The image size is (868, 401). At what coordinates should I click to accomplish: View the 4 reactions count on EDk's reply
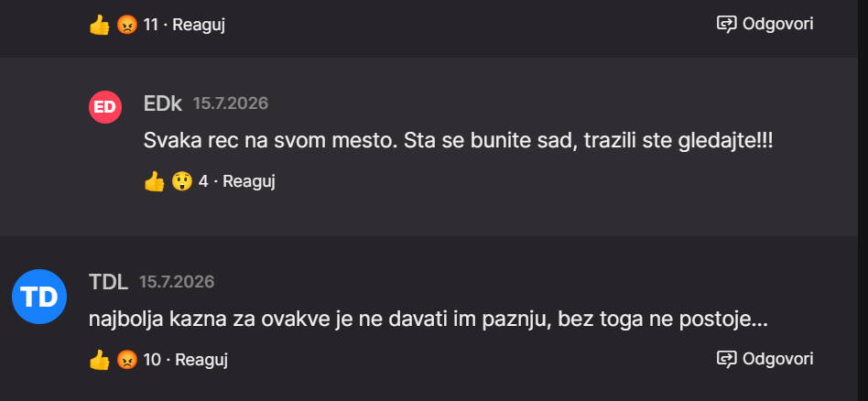[x=203, y=181]
